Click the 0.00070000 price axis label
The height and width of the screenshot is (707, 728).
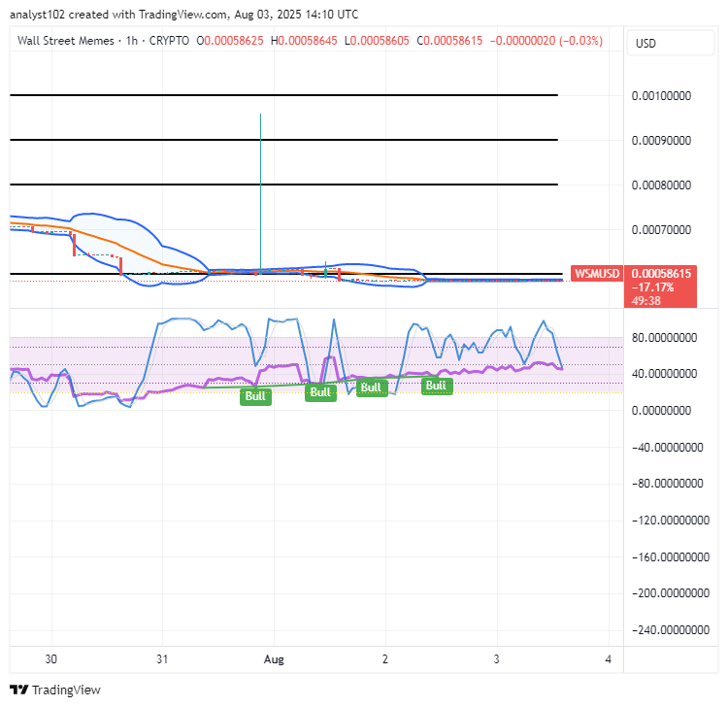(661, 230)
